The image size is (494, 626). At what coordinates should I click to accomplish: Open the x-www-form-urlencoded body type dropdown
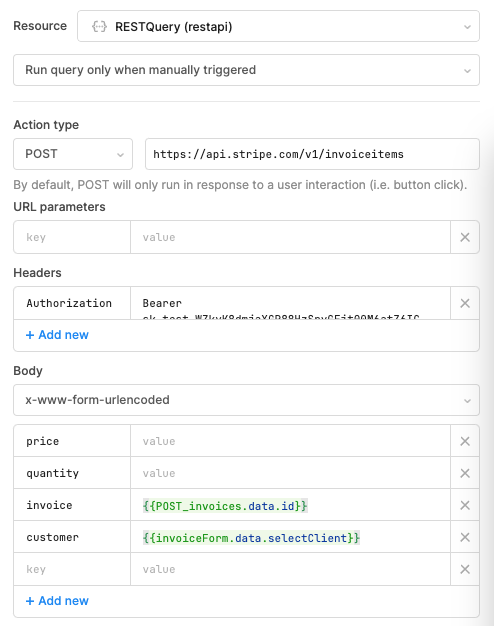246,400
